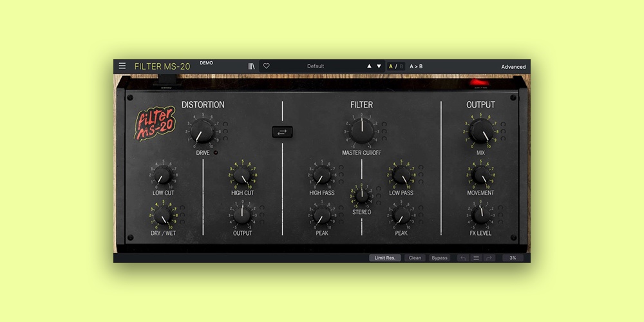This screenshot has height=322, width=644.
Task: Click the 3% CPU meter display
Action: click(x=513, y=258)
